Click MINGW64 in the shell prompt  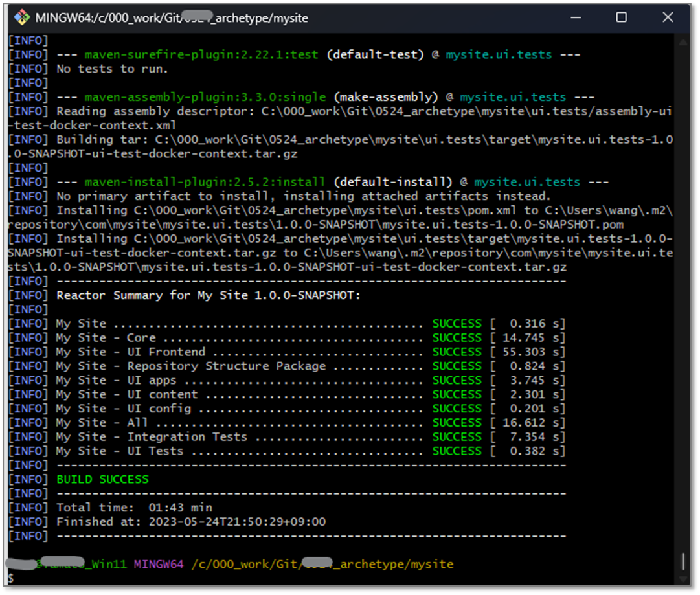[159, 564]
